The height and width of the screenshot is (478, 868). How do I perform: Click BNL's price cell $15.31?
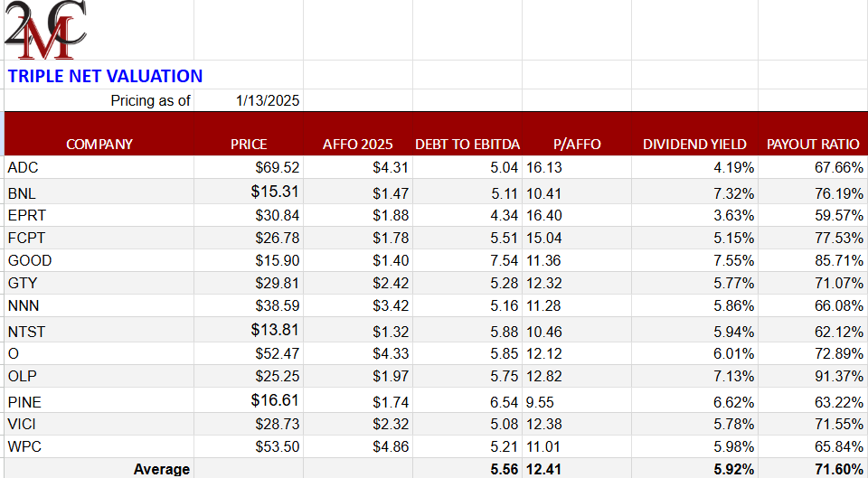point(275,192)
